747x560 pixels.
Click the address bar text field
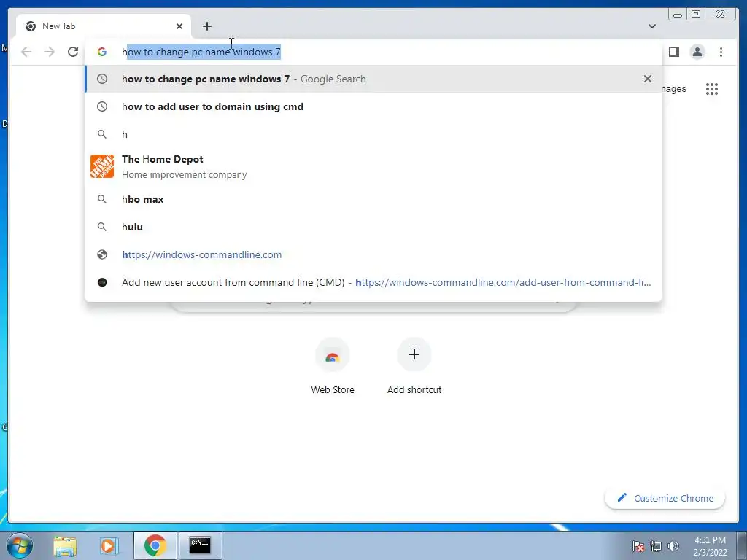[373, 52]
